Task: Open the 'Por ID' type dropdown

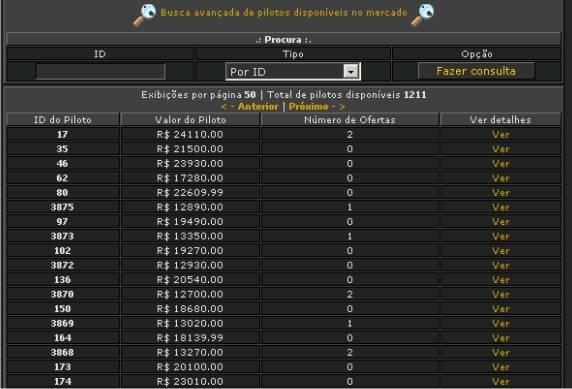Action: point(293,72)
